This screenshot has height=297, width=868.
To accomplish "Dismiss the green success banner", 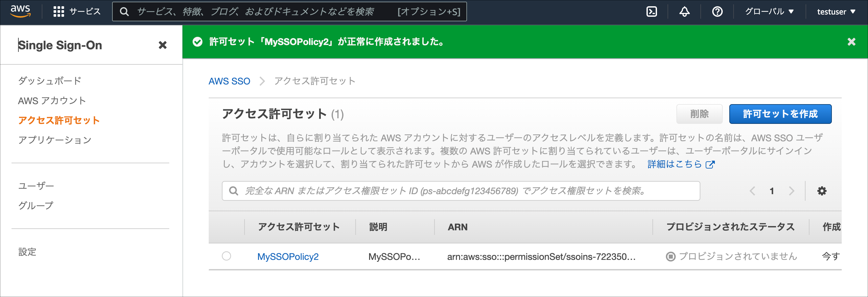I will pyautogui.click(x=851, y=42).
